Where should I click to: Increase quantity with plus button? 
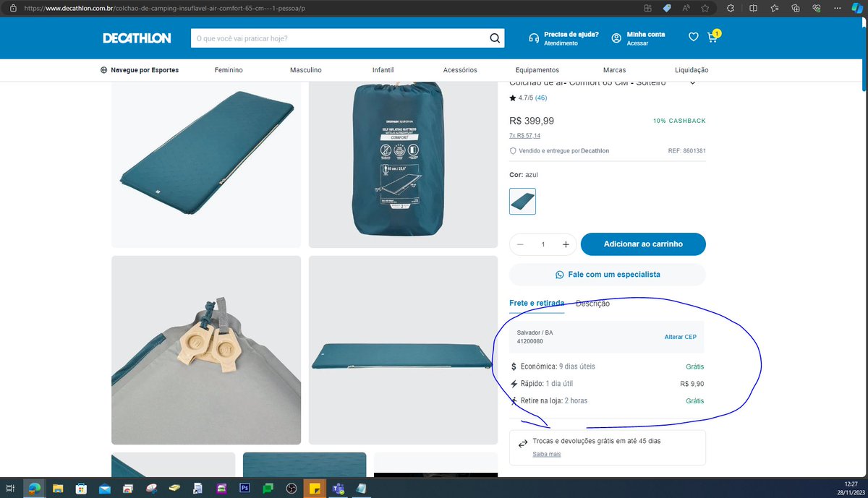566,244
